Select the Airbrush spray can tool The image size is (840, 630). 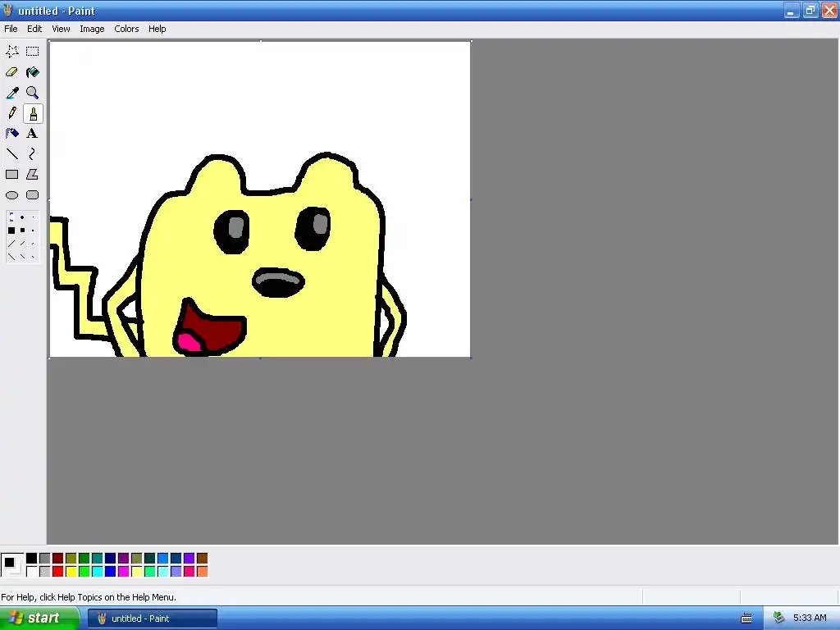tap(11, 134)
